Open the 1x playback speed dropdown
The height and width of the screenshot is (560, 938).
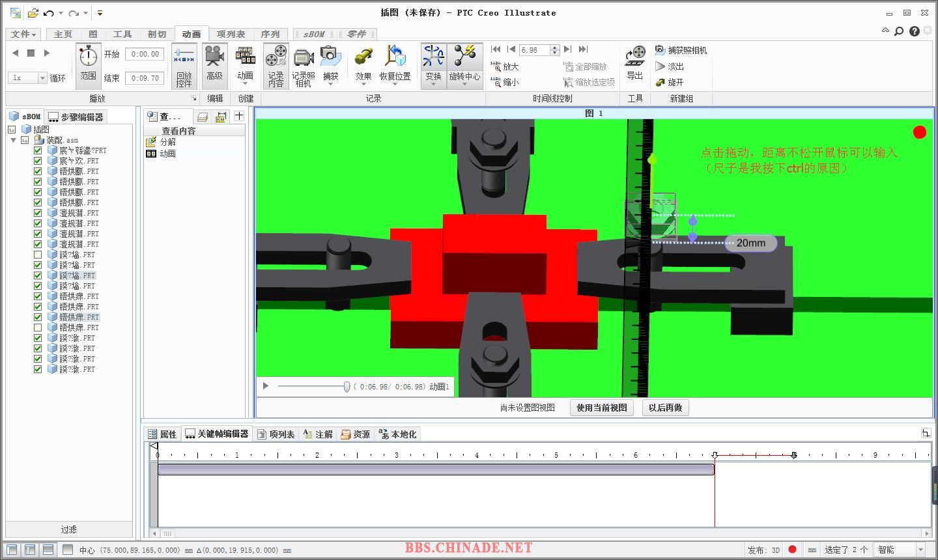pyautogui.click(x=42, y=77)
